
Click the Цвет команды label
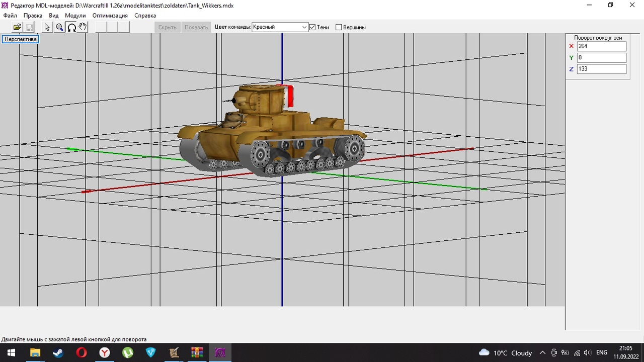click(x=232, y=27)
